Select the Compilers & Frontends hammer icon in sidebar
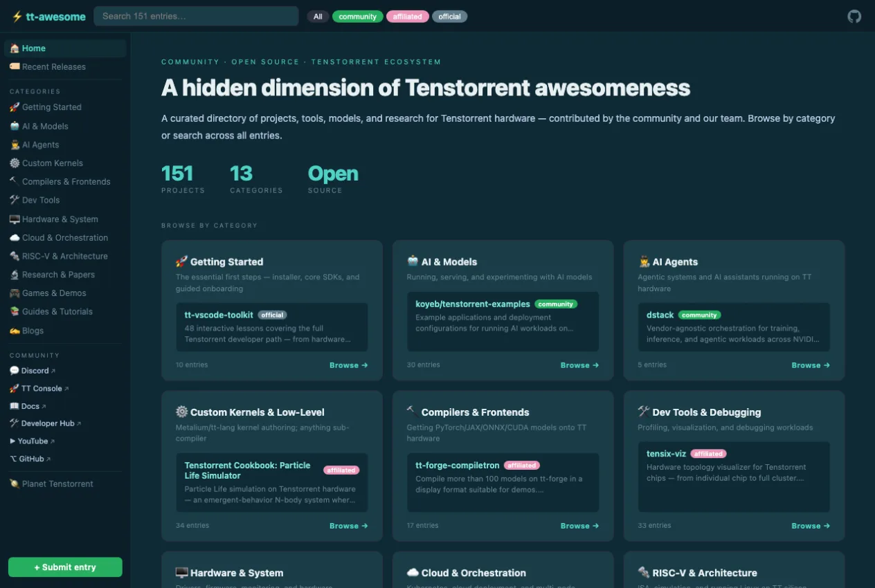875x588 pixels. pos(15,181)
